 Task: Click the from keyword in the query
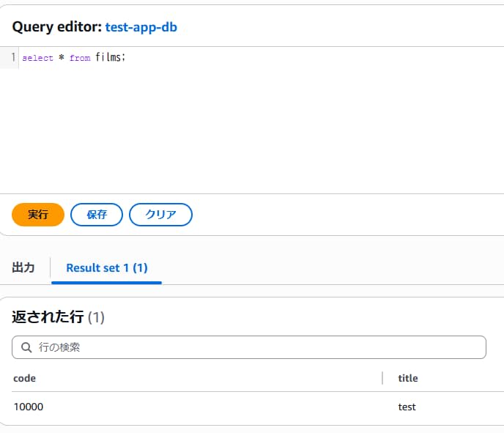[80, 58]
